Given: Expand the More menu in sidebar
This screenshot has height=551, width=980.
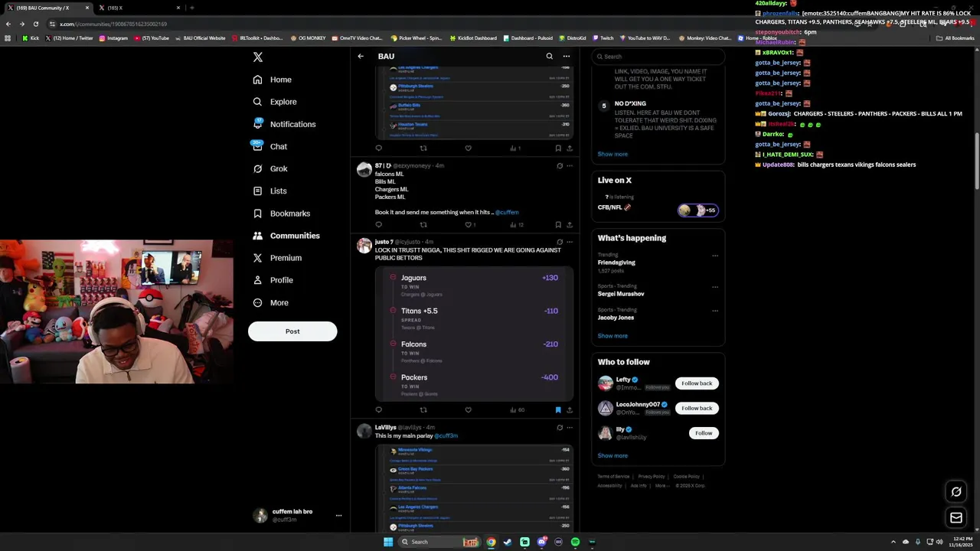Looking at the screenshot, I should click(x=271, y=302).
